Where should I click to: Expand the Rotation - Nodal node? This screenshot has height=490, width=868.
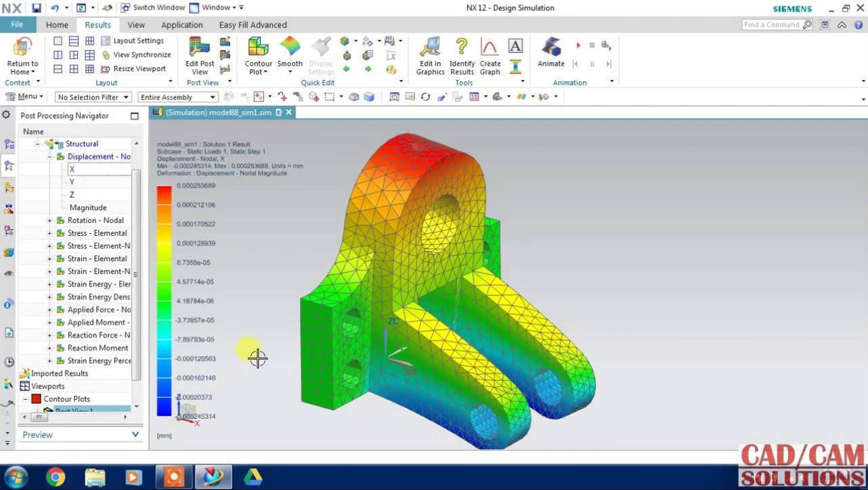[49, 220]
